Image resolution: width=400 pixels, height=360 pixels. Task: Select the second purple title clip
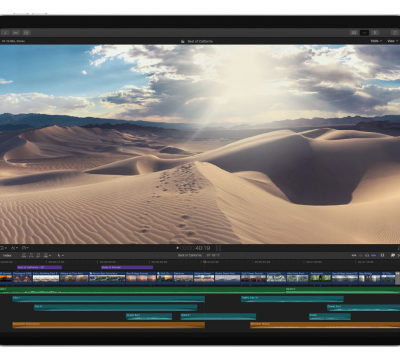point(127,267)
